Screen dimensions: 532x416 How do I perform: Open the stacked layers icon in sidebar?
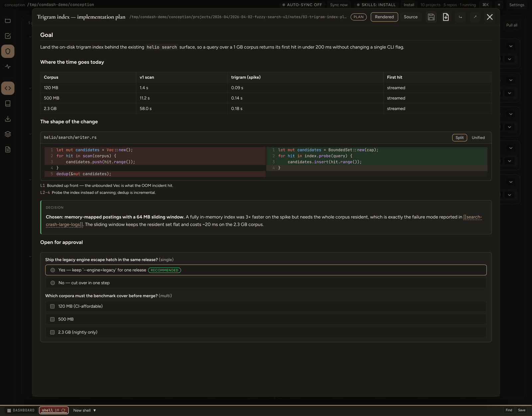coord(8,134)
